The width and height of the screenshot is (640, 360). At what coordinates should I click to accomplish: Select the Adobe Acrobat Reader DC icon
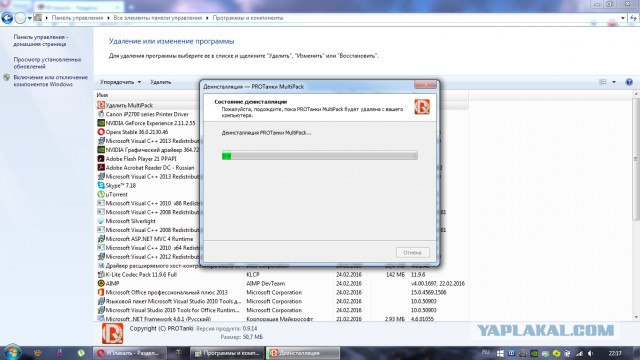pos(101,167)
